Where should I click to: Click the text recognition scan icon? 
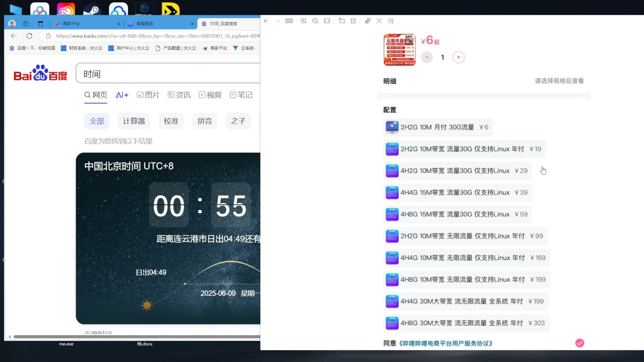pos(379,21)
